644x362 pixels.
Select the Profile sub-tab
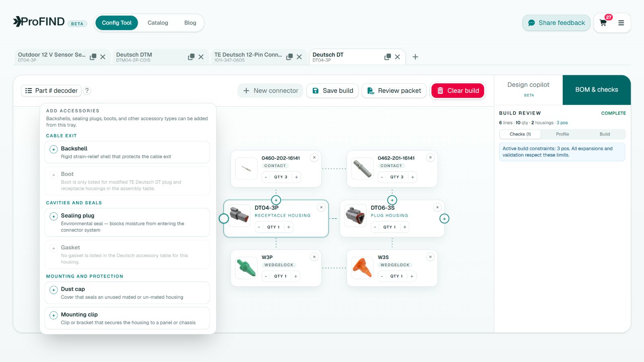(562, 134)
